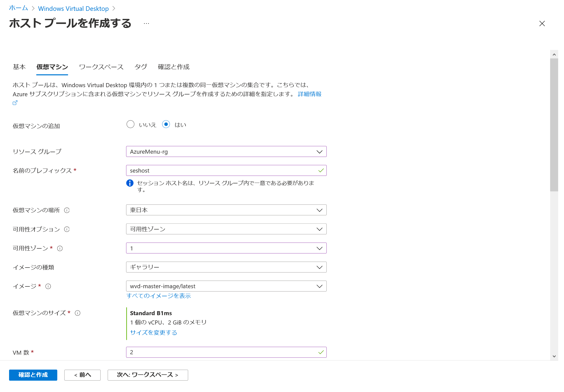
Task: Open Windows Virtual Desktop breadcrumb link
Action: tap(73, 9)
